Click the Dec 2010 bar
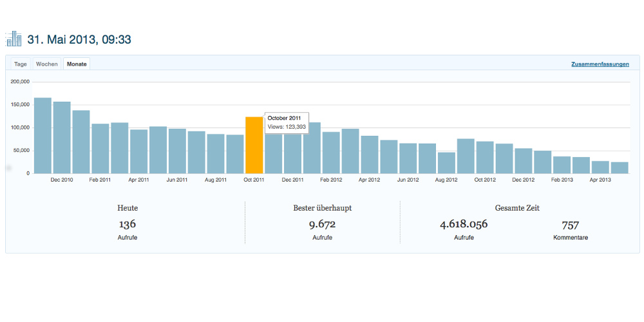The image size is (644, 322). click(62, 138)
